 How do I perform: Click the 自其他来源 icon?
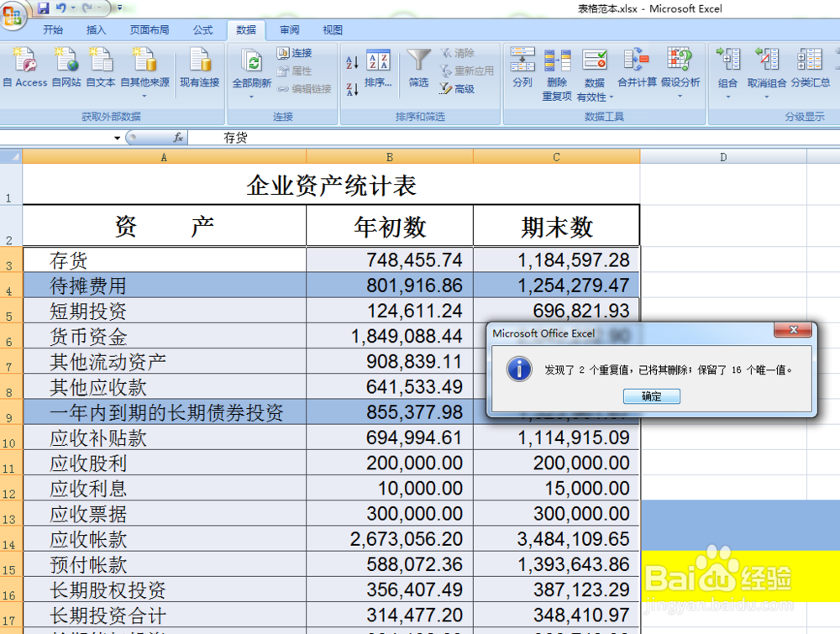[144, 59]
